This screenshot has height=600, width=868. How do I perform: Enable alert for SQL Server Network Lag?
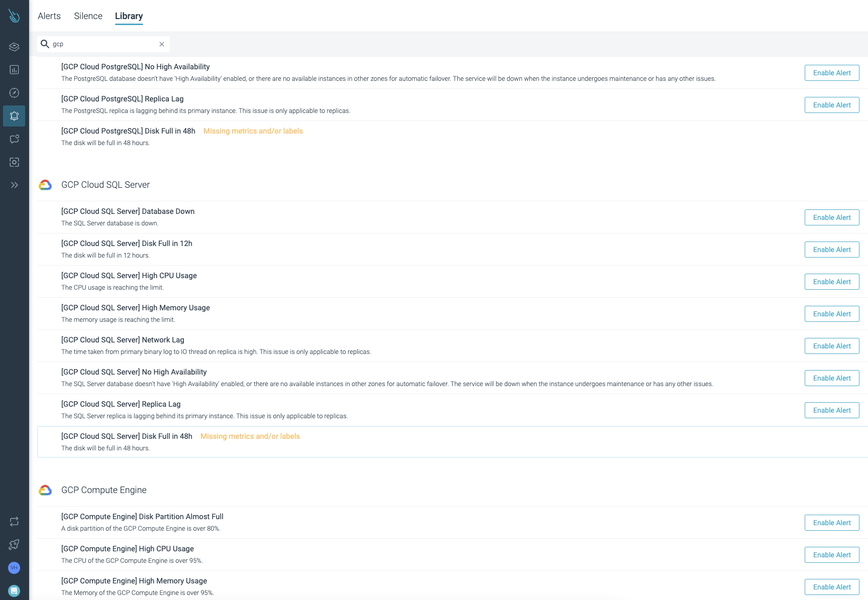pyautogui.click(x=832, y=346)
